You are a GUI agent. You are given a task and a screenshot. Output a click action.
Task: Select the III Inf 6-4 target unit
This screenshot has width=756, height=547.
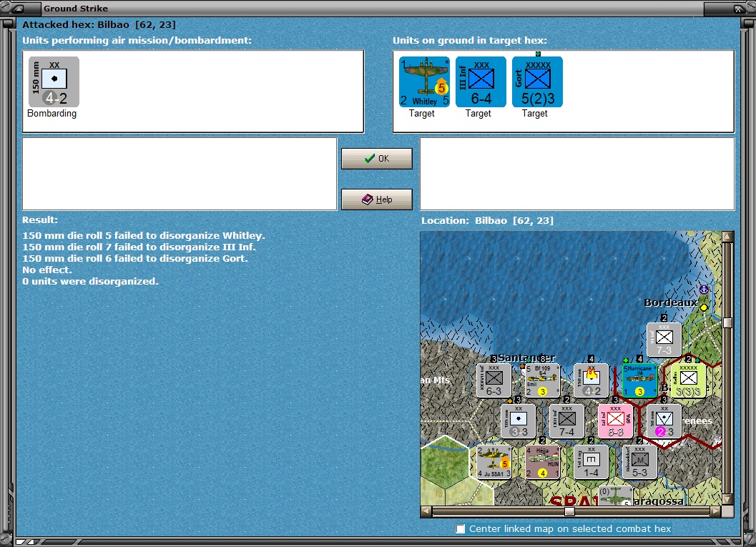(481, 82)
